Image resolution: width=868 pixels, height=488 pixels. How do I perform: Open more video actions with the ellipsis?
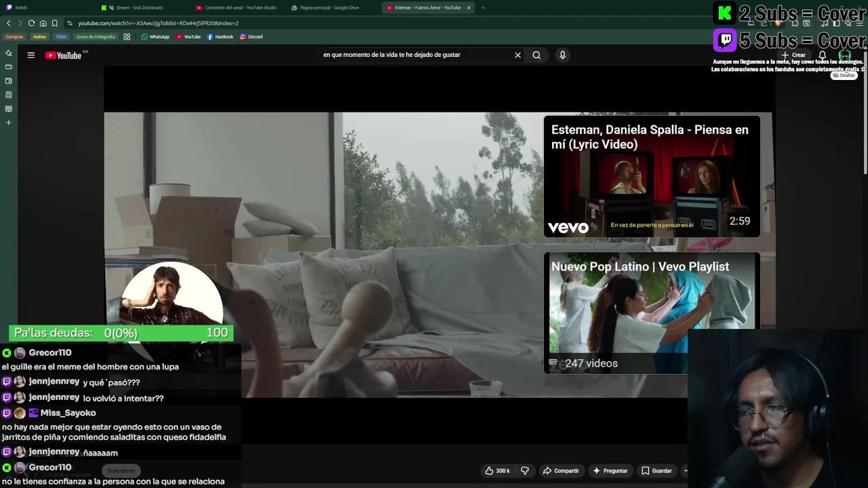(687, 470)
